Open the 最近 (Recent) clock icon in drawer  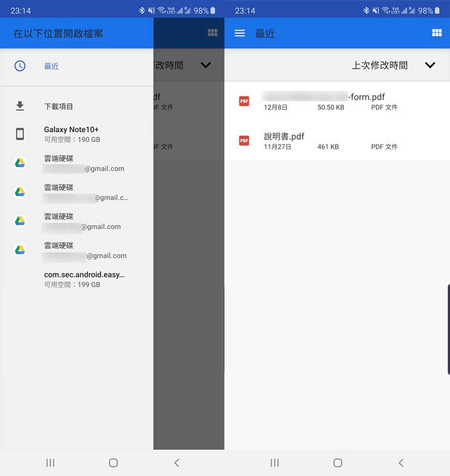[x=20, y=66]
